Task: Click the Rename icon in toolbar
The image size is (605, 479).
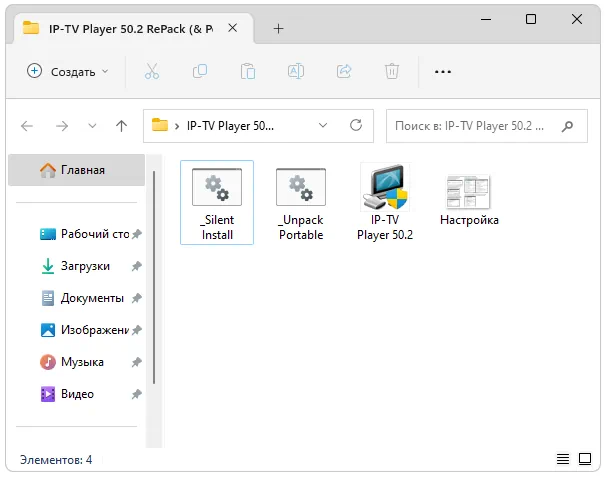Action: (296, 71)
